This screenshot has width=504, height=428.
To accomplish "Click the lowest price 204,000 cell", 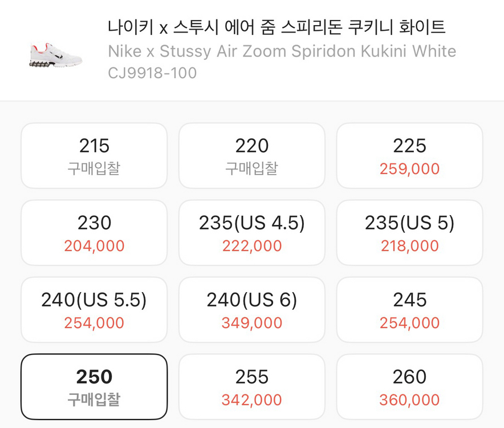I will 94,245.
